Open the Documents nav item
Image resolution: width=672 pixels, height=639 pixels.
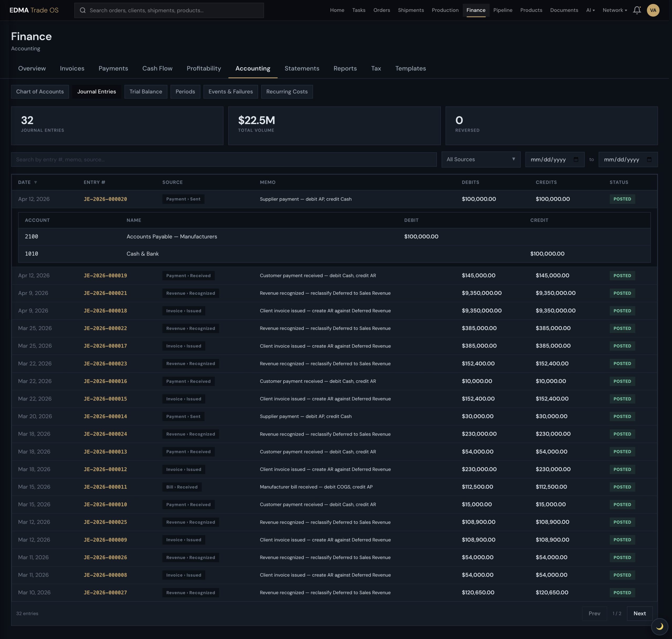564,10
